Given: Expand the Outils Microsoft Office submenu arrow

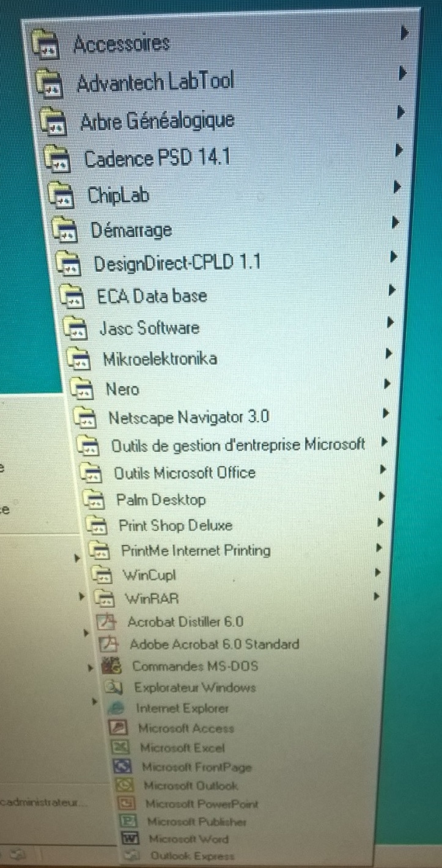Looking at the screenshot, I should pyautogui.click(x=383, y=469).
